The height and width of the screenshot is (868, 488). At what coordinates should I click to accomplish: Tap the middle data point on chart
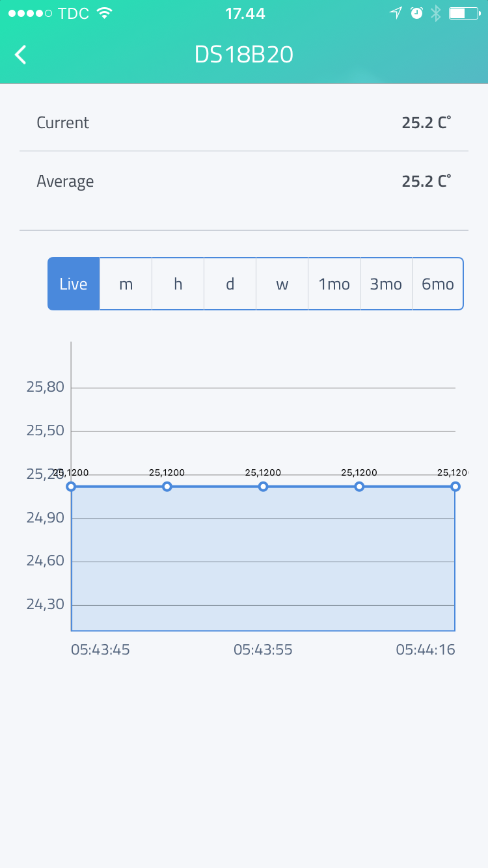[x=263, y=487]
